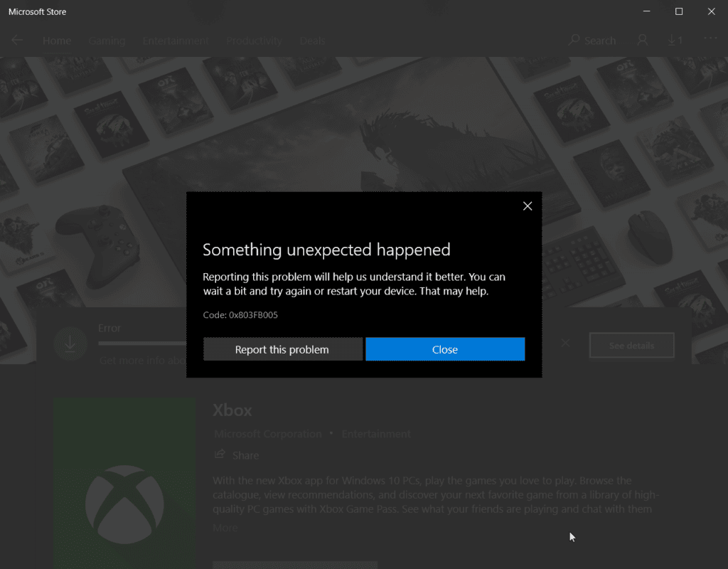The width and height of the screenshot is (728, 569).
Task: Open the Gaming tab
Action: point(107,41)
